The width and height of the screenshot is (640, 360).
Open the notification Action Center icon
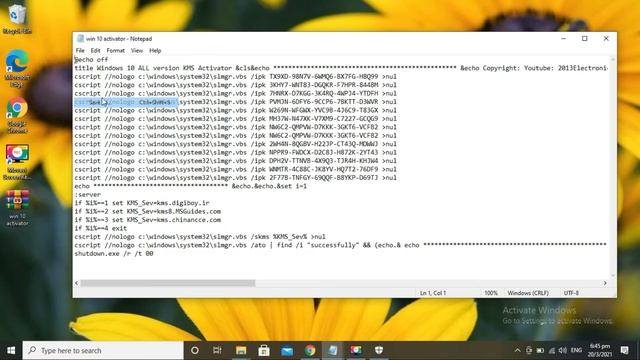624,350
